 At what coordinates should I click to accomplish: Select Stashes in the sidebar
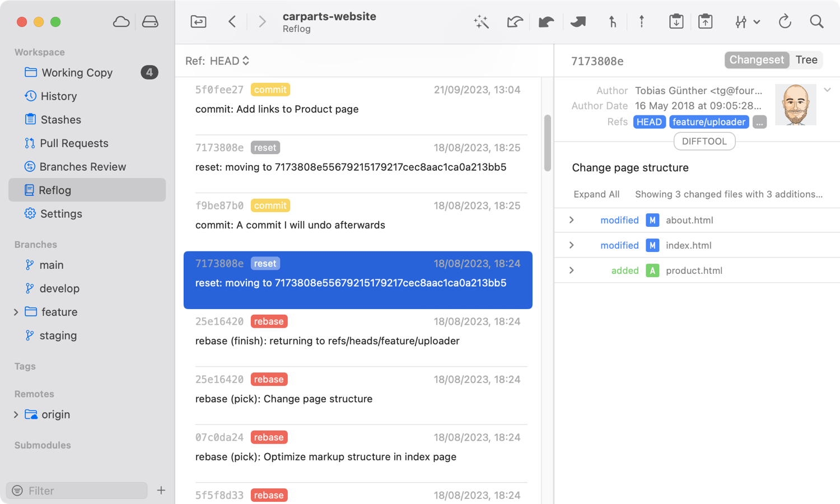coord(60,120)
